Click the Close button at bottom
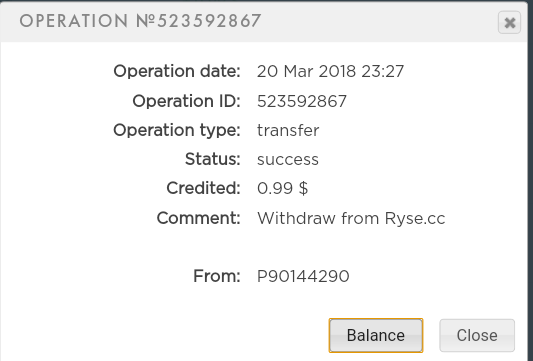Viewport: 533px width, 361px height. (477, 336)
